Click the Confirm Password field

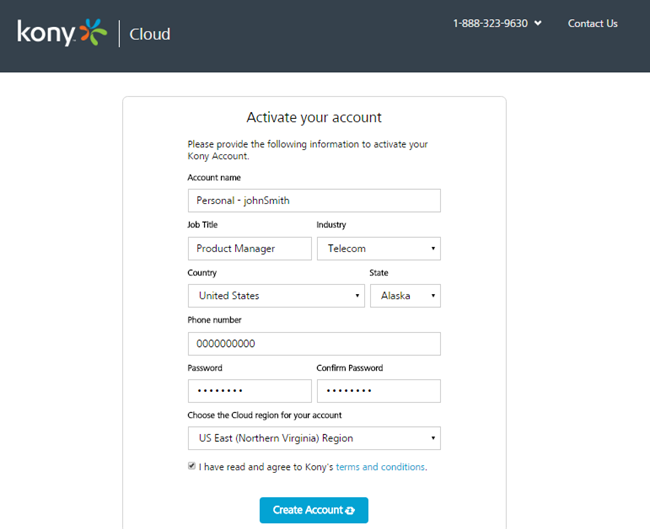click(x=378, y=391)
